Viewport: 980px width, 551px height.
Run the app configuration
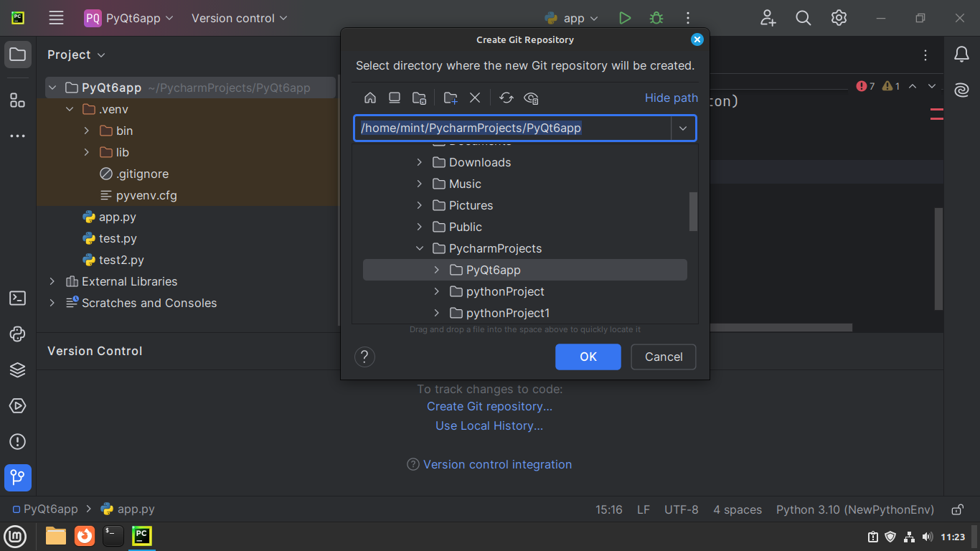pyautogui.click(x=625, y=18)
